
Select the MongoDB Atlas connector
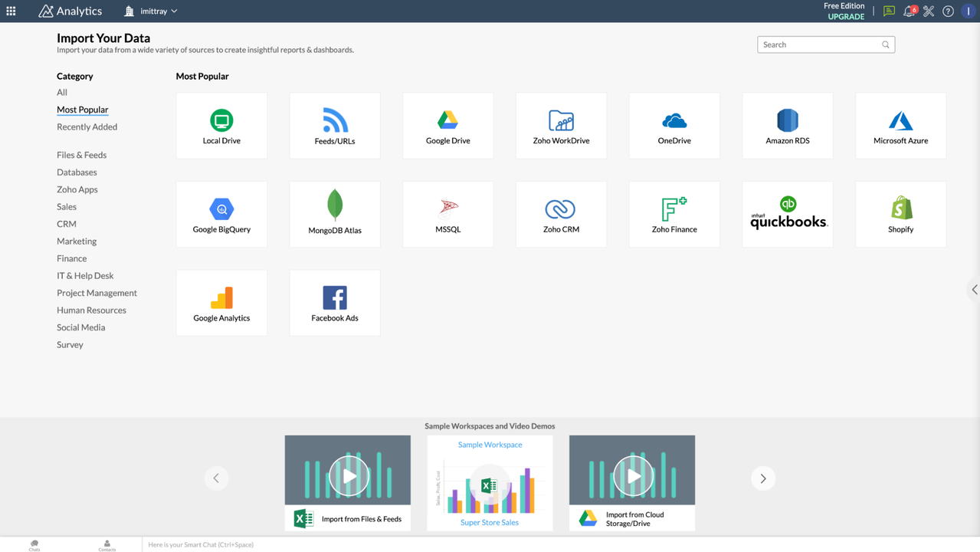(334, 214)
